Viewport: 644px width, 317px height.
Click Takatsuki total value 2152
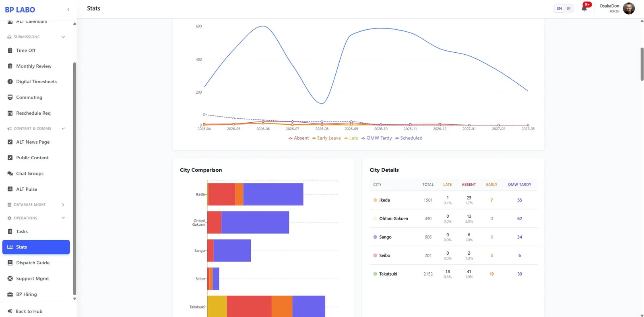click(428, 274)
